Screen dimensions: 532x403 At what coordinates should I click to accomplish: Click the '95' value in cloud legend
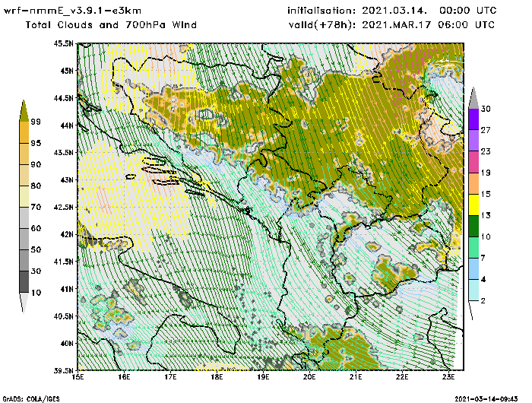[x=36, y=143]
